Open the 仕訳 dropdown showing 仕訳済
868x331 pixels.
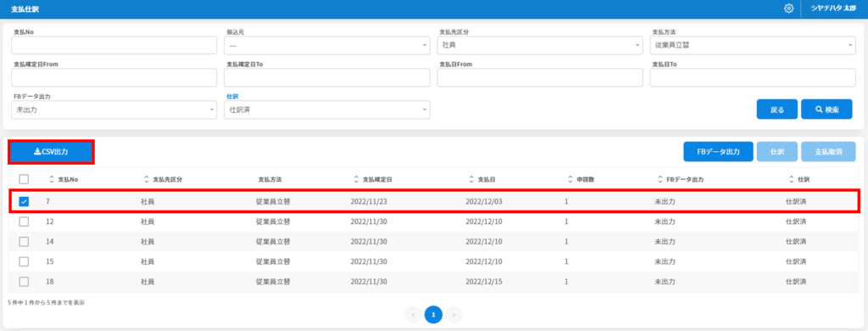[326, 109]
